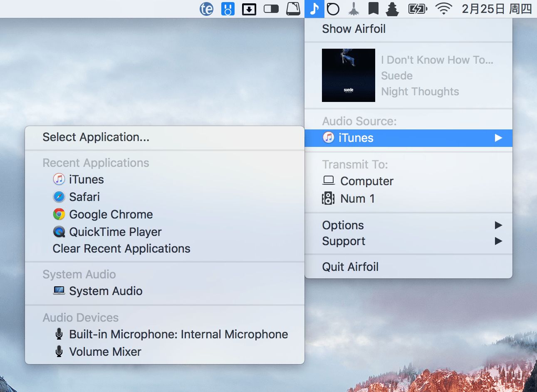Click the Google Chrome icon
The height and width of the screenshot is (392, 537).
(59, 214)
